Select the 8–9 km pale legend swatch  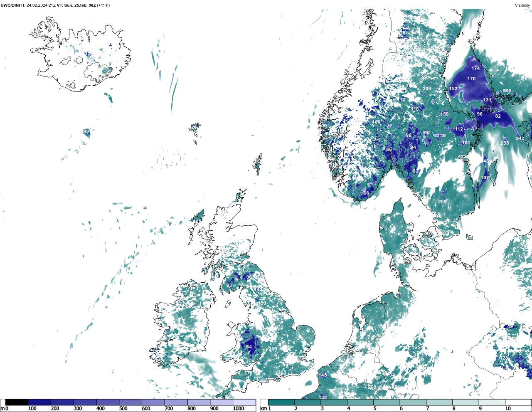pyautogui.click(x=465, y=402)
